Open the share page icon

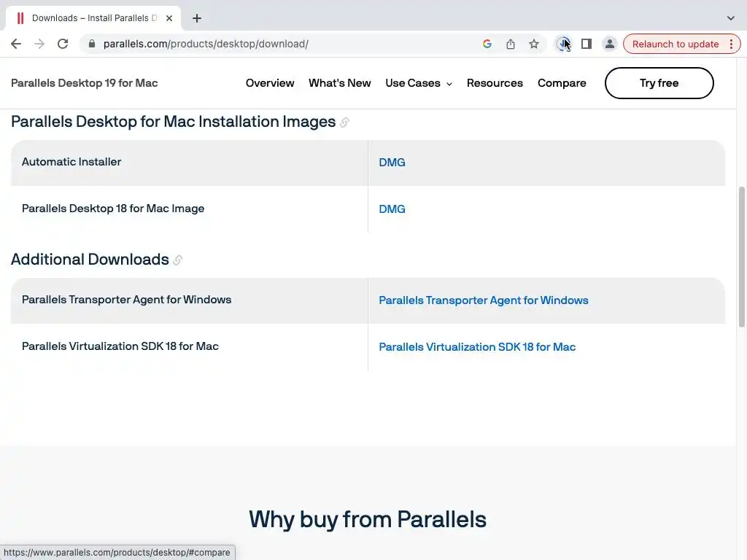(x=511, y=44)
